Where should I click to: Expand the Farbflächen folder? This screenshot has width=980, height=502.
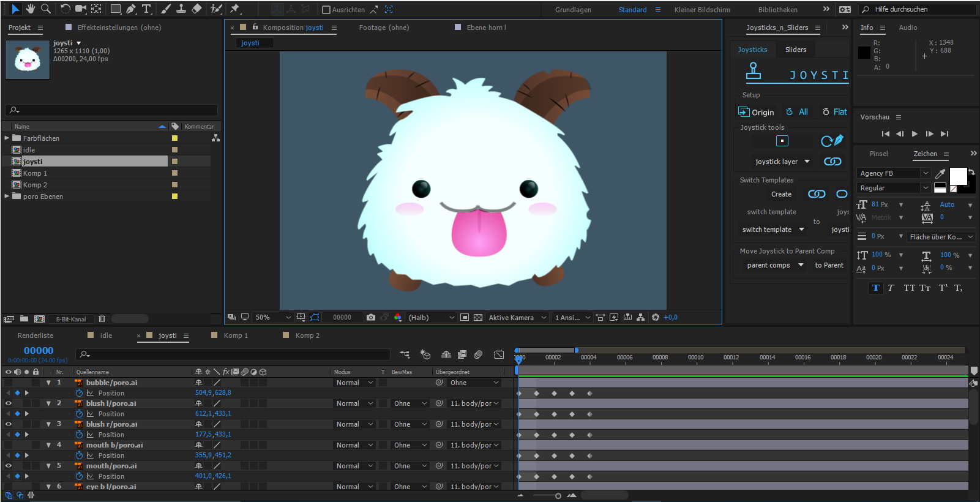7,138
